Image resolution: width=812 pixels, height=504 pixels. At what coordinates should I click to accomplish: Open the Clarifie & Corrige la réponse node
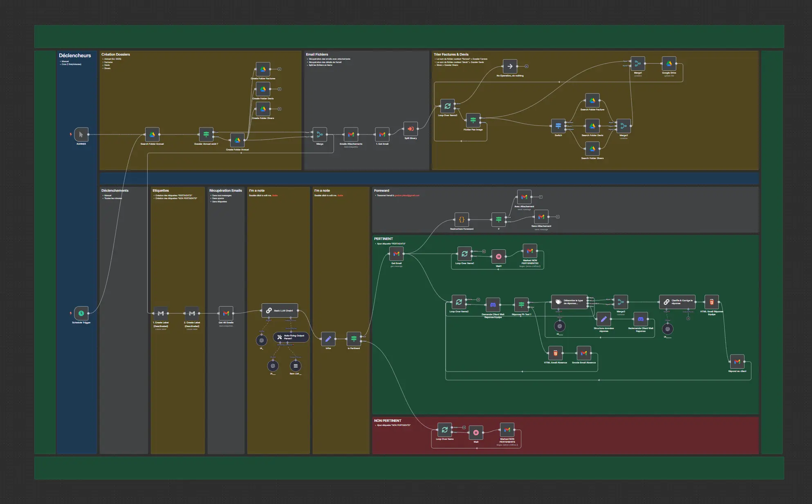[677, 302]
